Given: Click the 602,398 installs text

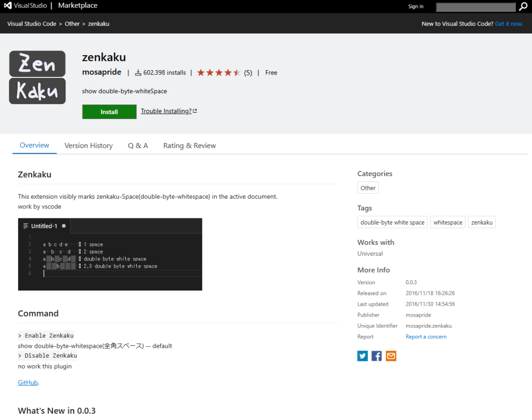Looking at the screenshot, I should click(165, 73).
